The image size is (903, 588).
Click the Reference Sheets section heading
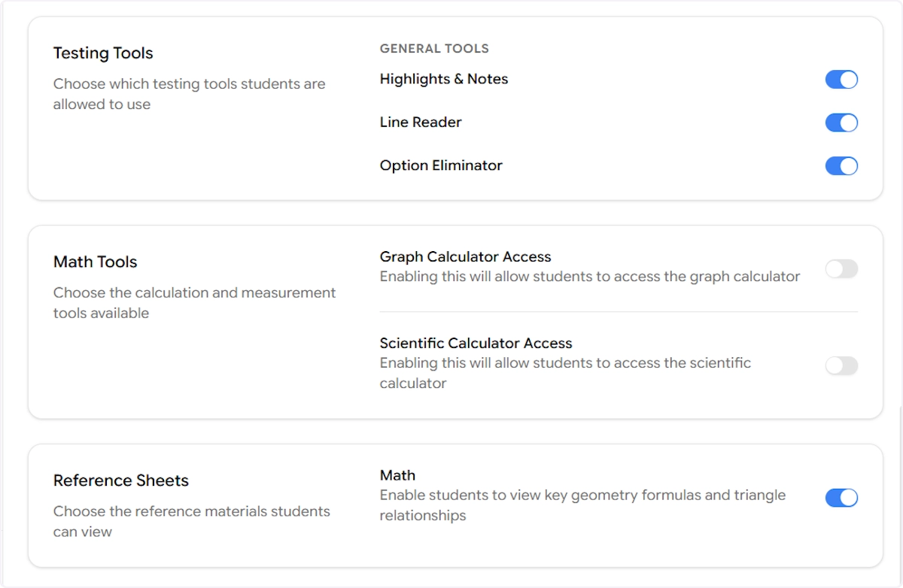(120, 480)
